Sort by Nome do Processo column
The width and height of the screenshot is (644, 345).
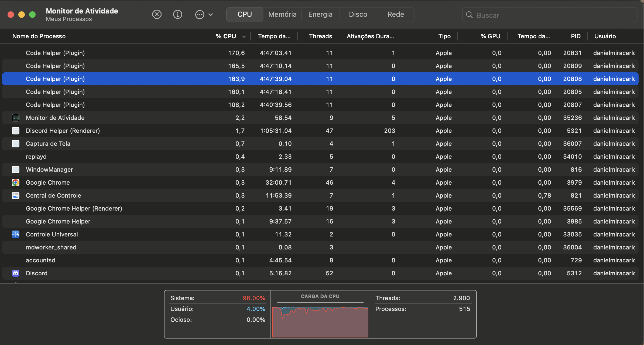(39, 36)
